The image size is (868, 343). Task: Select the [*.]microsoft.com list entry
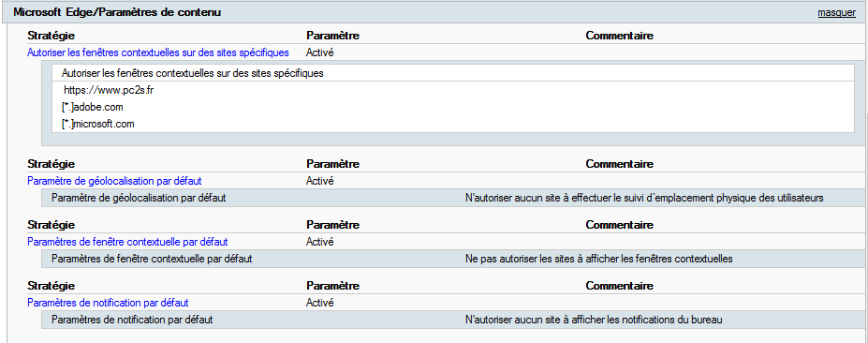pyautogui.click(x=98, y=124)
